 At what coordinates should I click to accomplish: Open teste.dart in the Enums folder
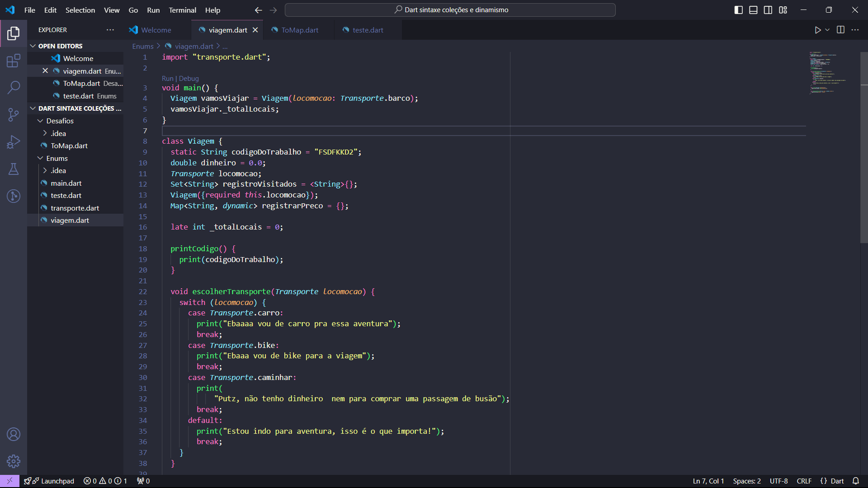(66, 195)
